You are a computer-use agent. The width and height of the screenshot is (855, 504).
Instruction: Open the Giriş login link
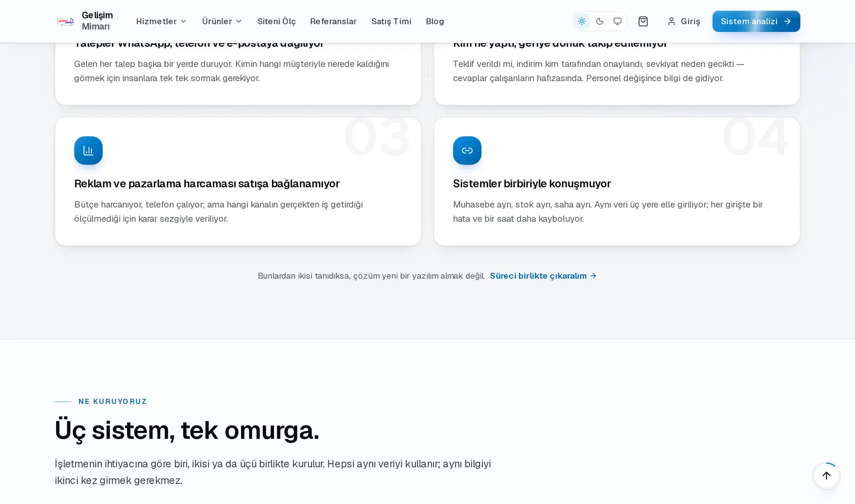[683, 21]
